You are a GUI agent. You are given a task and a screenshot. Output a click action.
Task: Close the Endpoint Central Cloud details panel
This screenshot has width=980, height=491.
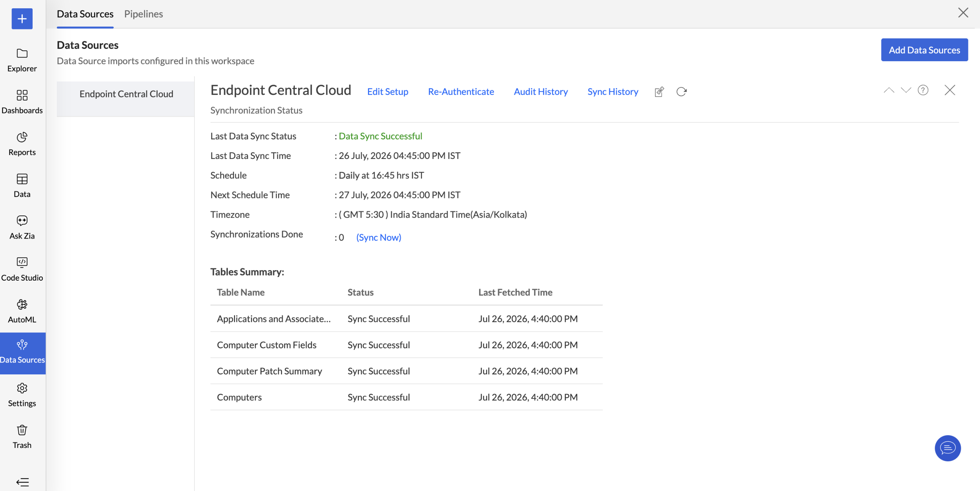tap(950, 90)
